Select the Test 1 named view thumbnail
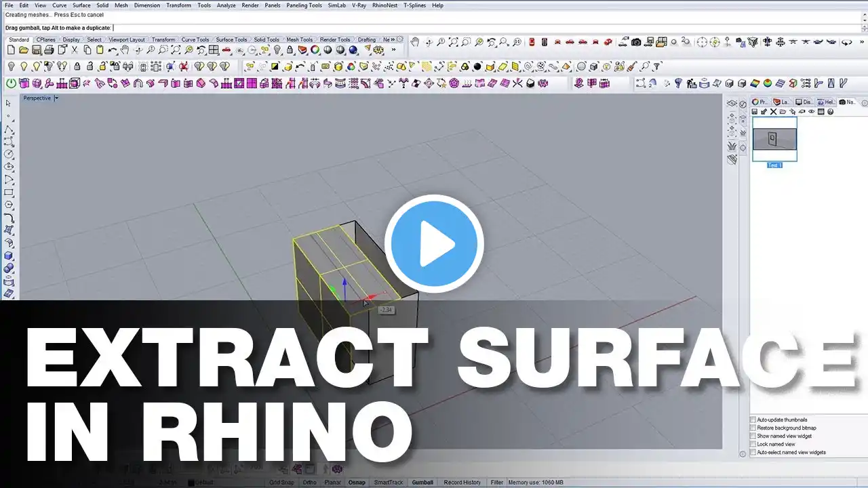Viewport: 868px width, 488px height. 774,139
